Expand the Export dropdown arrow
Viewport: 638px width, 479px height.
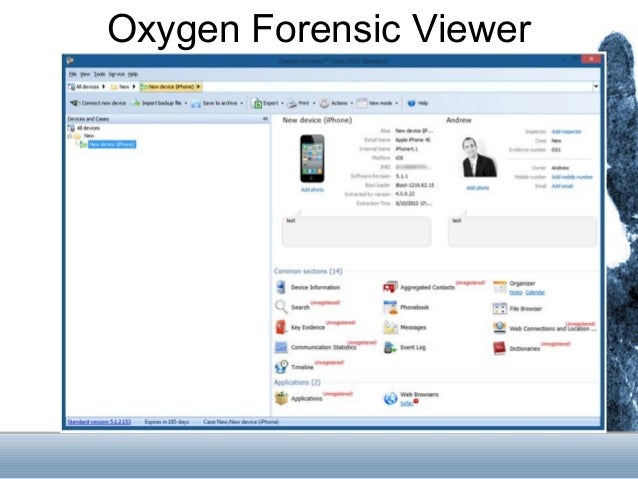click(282, 103)
